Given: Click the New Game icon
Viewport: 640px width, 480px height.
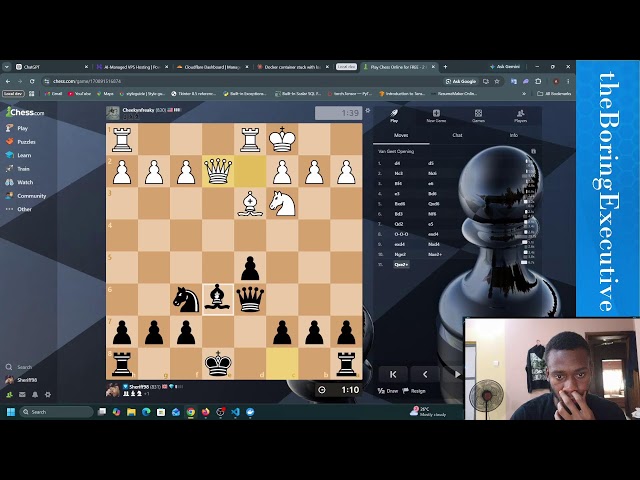Looking at the screenshot, I should tap(436, 116).
